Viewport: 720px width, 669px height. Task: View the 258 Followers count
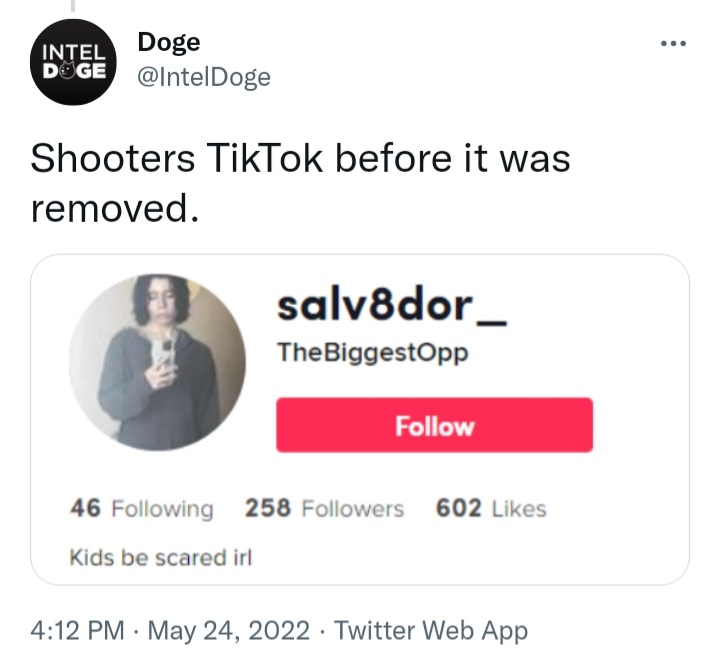(324, 508)
